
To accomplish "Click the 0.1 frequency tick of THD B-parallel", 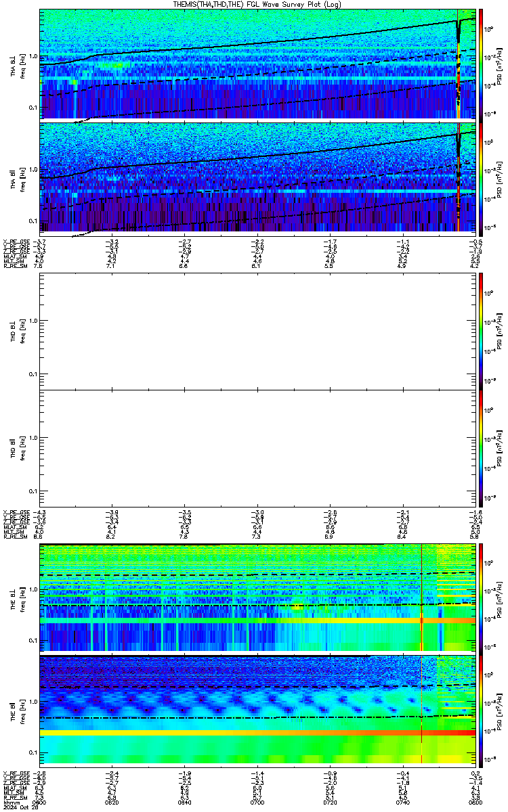I will 34,490.
